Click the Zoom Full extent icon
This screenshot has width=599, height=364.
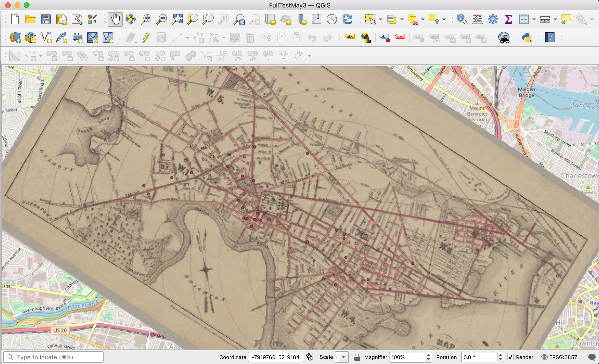coord(177,19)
